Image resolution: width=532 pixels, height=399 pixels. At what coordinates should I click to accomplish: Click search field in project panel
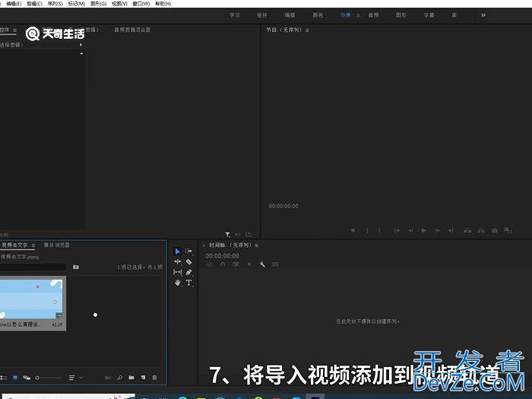33,268
